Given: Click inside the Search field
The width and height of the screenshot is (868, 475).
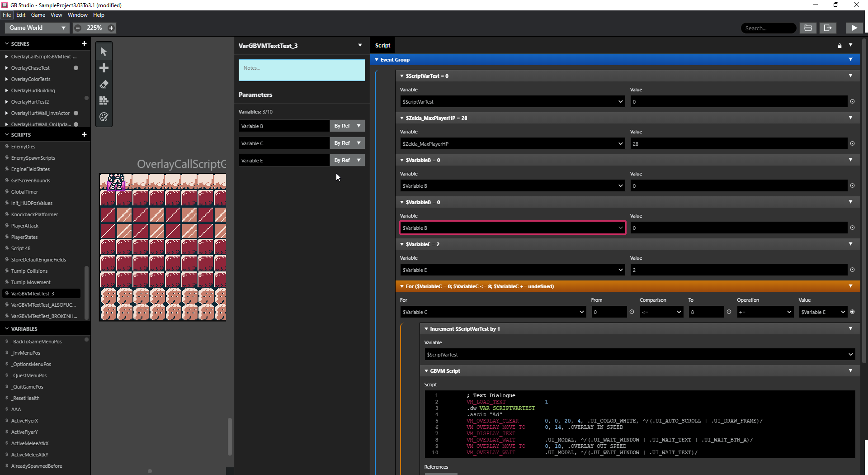Looking at the screenshot, I should pyautogui.click(x=768, y=28).
